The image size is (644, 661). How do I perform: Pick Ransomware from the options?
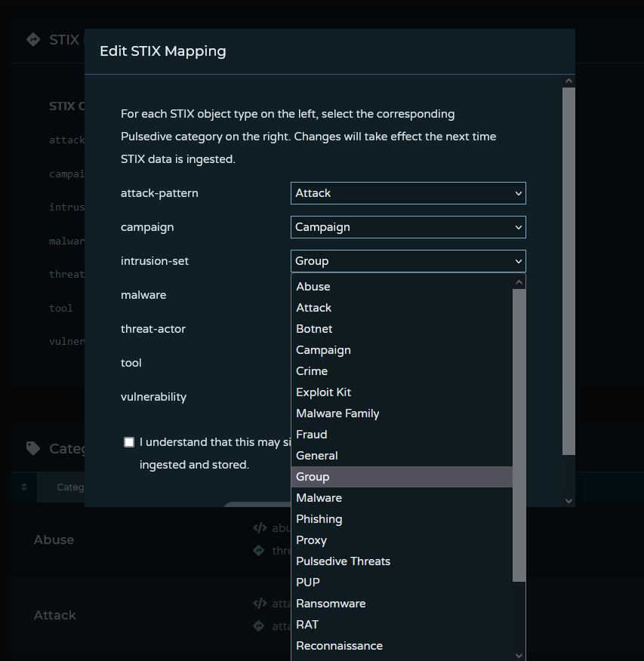(402, 603)
